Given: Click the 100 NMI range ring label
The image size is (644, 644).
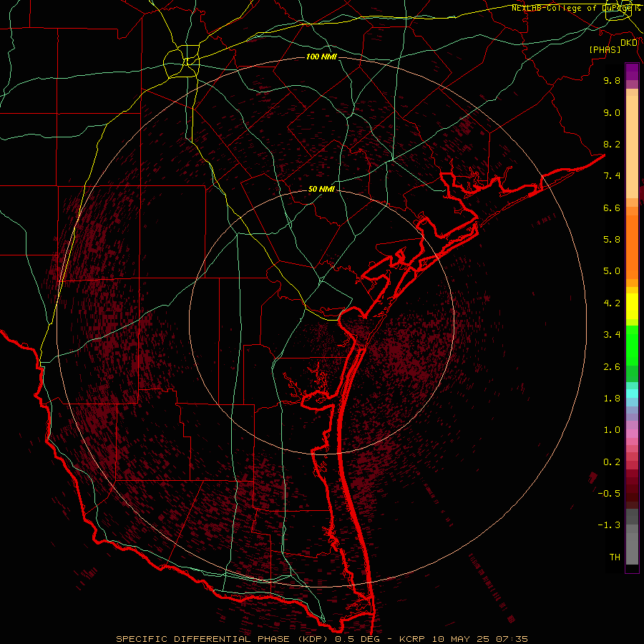Looking at the screenshot, I should coord(321,57).
